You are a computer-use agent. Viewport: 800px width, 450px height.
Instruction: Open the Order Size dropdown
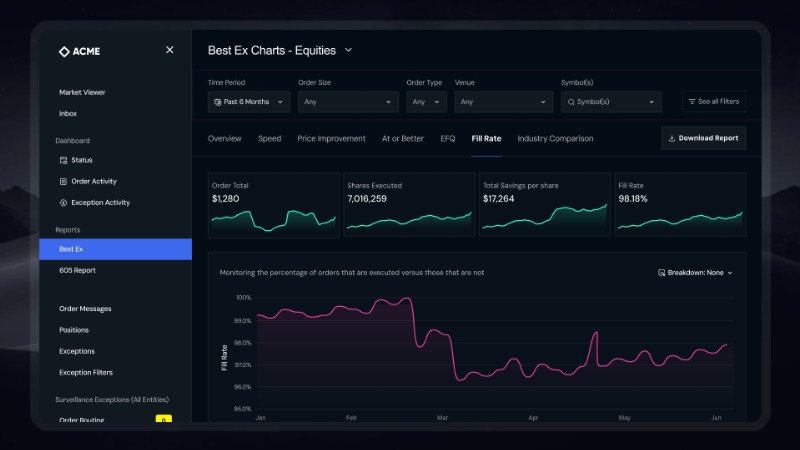pyautogui.click(x=348, y=102)
